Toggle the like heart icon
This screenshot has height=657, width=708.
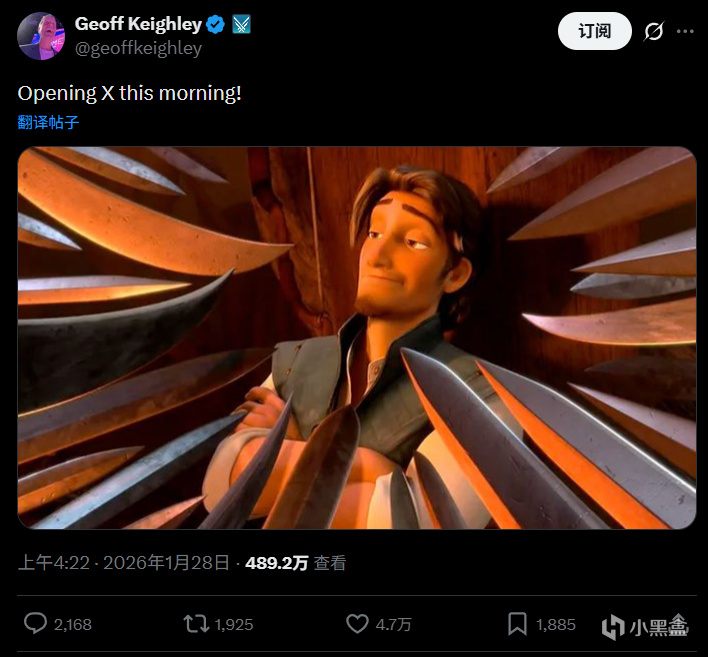click(357, 624)
